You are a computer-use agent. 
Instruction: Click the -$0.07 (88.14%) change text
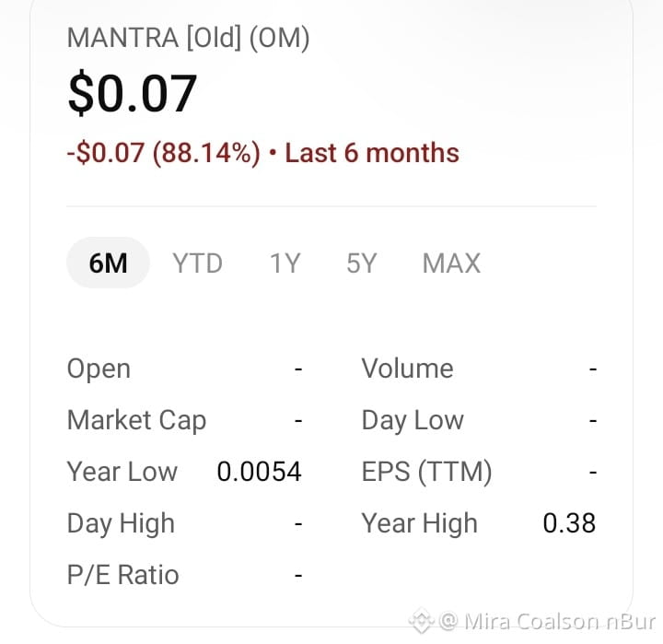(164, 153)
